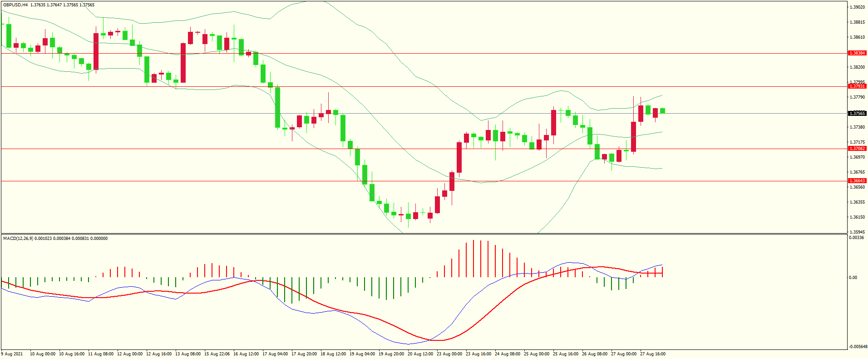Click the 23 Aug 16:00 time label
This screenshot has width=868, height=359.
pyautogui.click(x=478, y=354)
